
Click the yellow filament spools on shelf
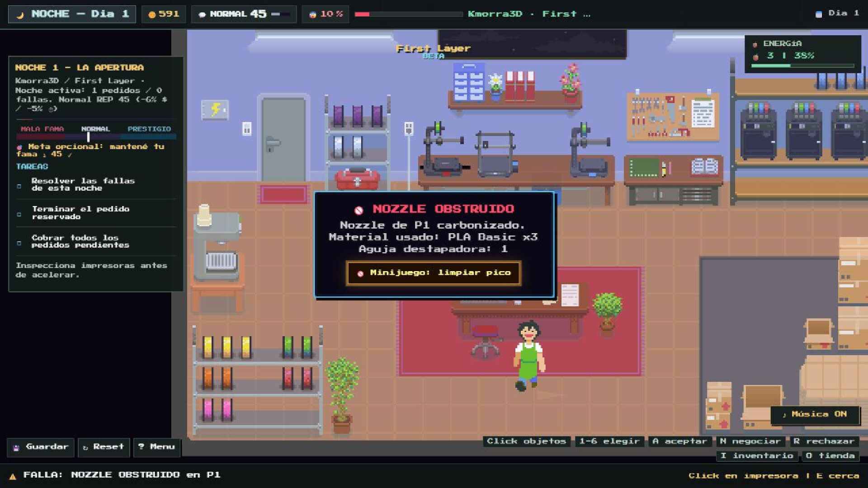[227, 347]
